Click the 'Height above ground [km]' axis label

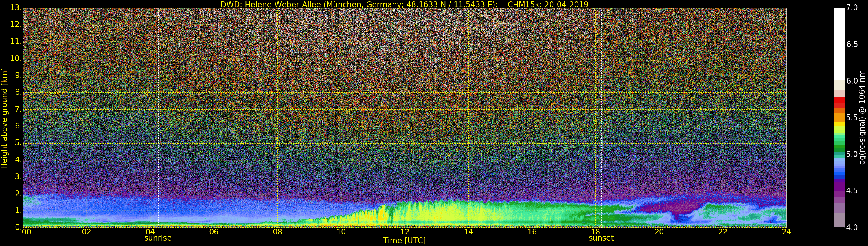pos(4,118)
